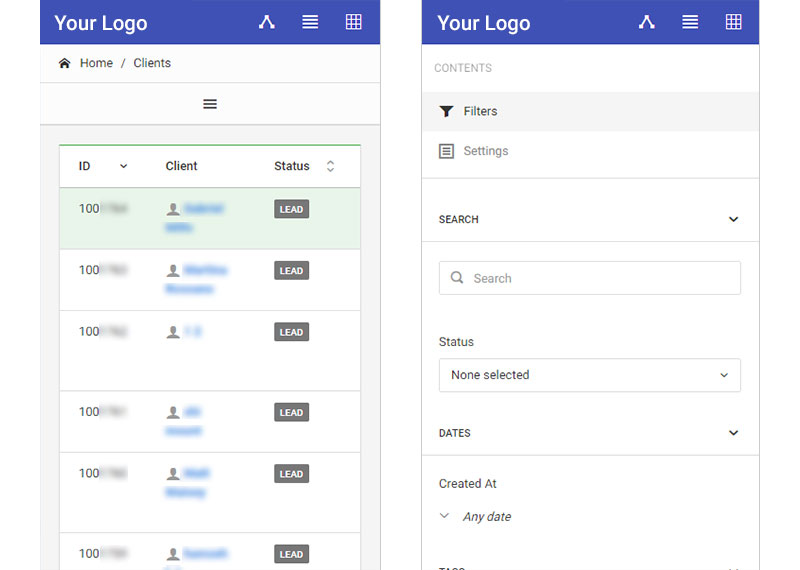Click the grid icon above the Contents panel

coord(733,22)
